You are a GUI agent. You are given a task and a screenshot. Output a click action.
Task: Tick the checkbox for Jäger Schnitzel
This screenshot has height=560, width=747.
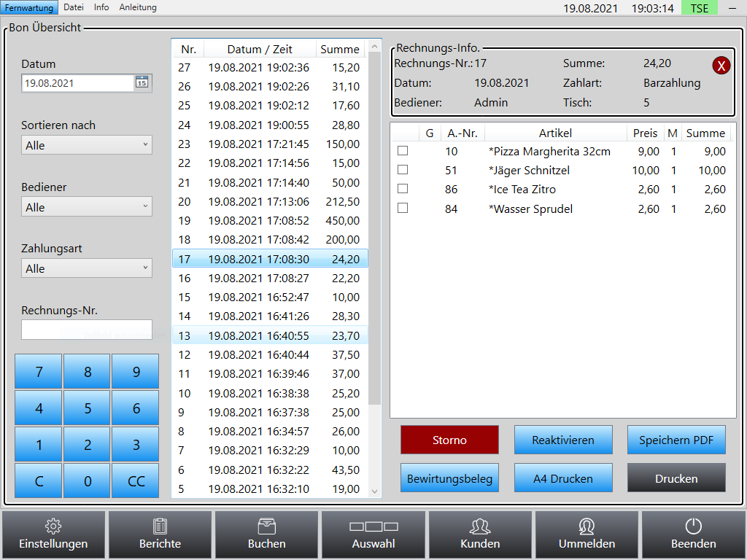(x=403, y=169)
